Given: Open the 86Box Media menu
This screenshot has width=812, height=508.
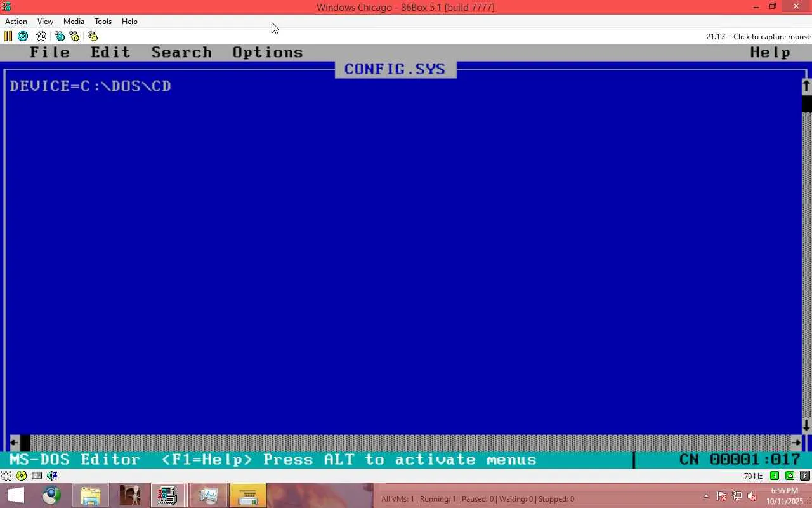Looking at the screenshot, I should [x=74, y=22].
